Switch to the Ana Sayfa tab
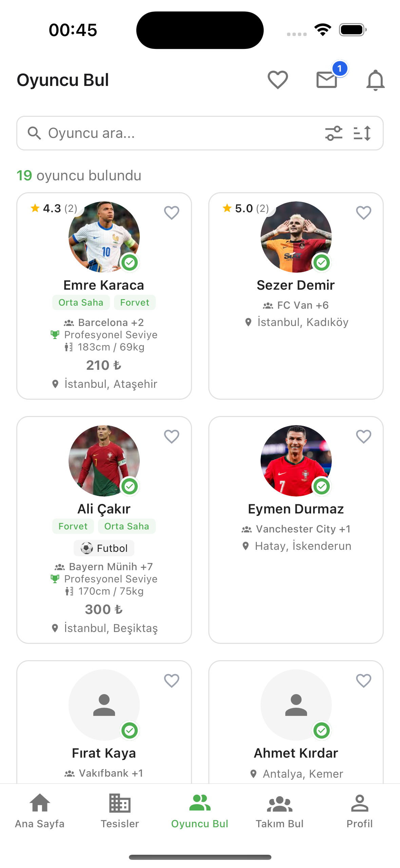 tap(40, 810)
